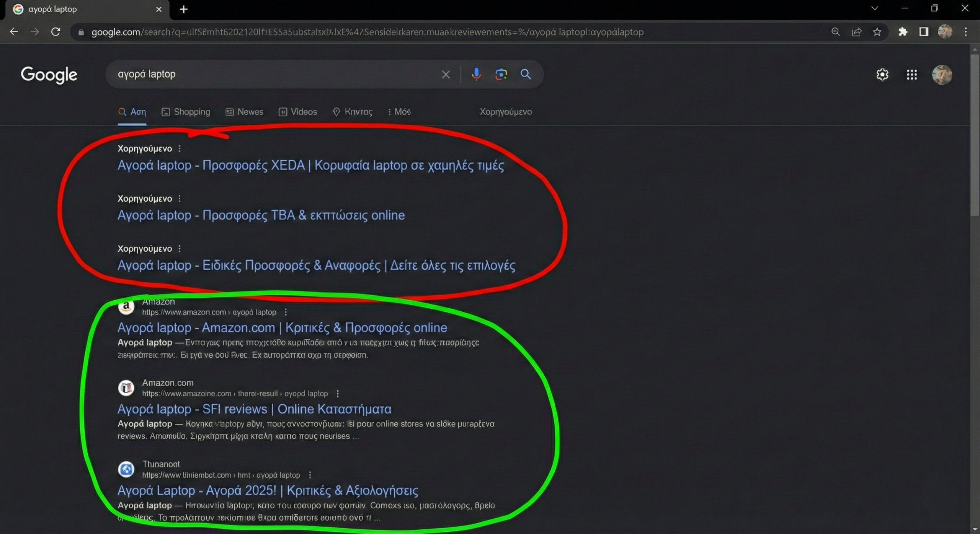Share the page via the address bar icon

857,32
